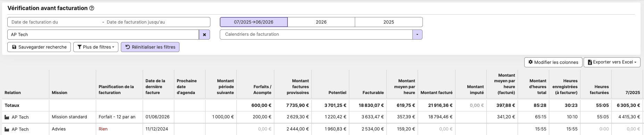Click total 7 735,90 € provisional invoices
This screenshot has height=135, width=644.
298,105
